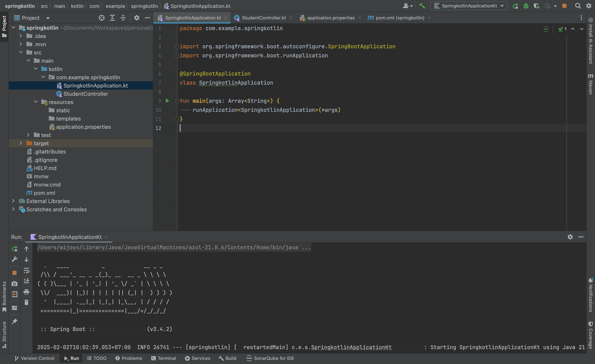This screenshot has height=364, width=595.
Task: Toggle Maven tool window
Action: [590, 84]
